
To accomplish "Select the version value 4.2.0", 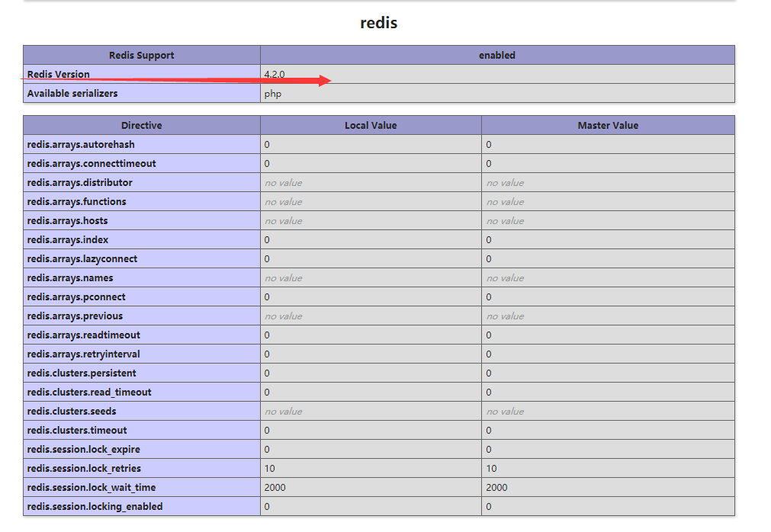I will click(275, 74).
